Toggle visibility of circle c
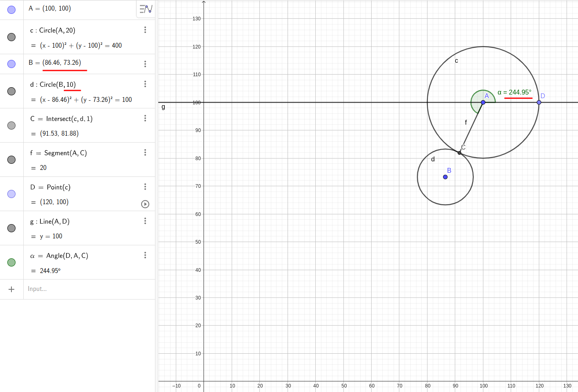The height and width of the screenshot is (392, 578). click(x=11, y=37)
